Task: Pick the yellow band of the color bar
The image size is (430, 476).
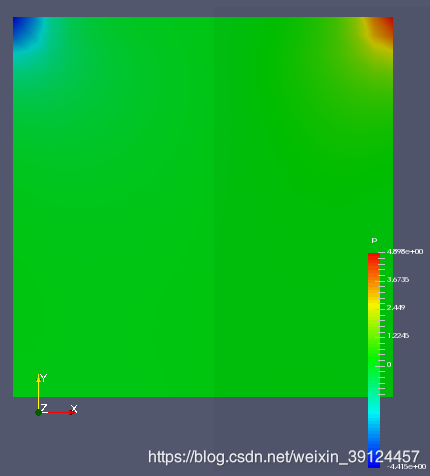Action: coord(374,305)
